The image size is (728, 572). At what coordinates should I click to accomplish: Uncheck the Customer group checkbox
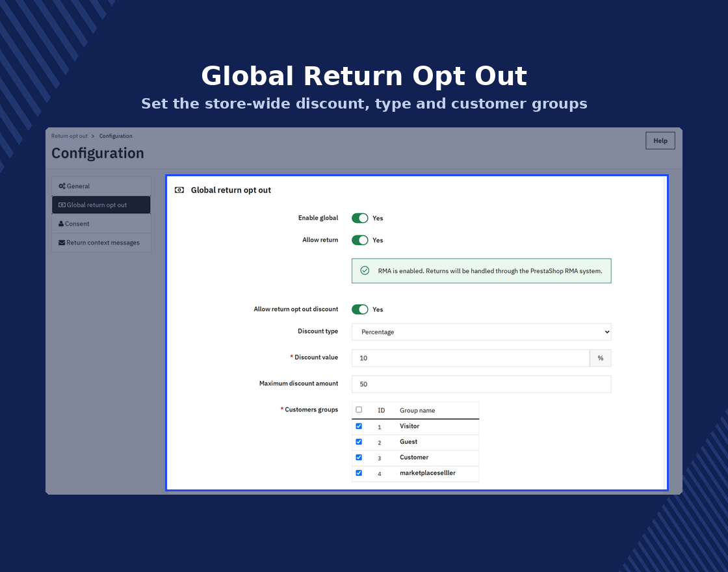click(359, 458)
